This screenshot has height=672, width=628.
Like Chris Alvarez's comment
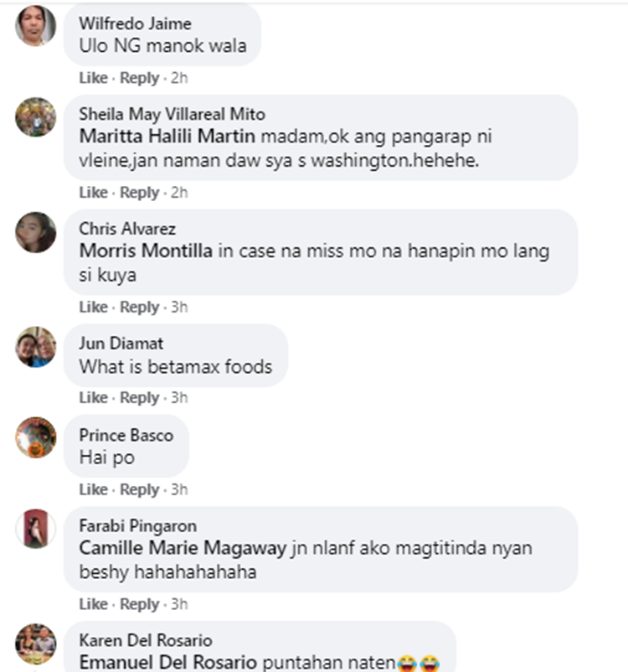(x=94, y=308)
